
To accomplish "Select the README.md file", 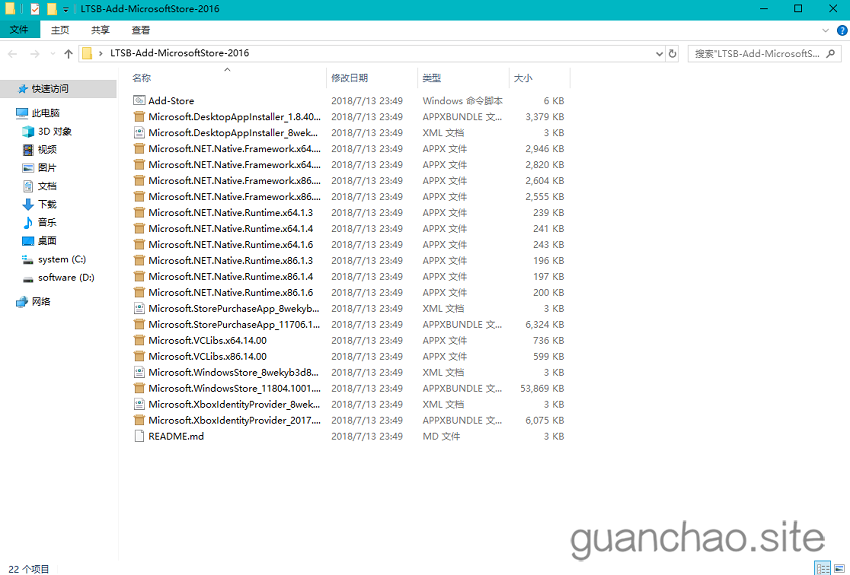I will click(x=176, y=436).
